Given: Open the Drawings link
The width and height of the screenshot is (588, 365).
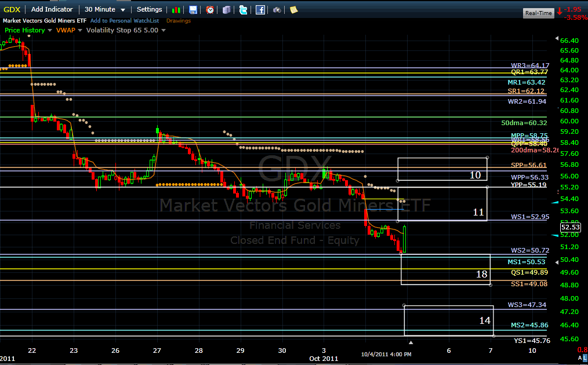Looking at the screenshot, I should pos(179,21).
